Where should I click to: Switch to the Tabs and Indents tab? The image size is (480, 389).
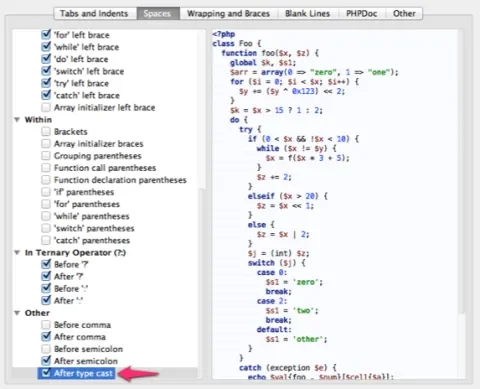click(94, 14)
